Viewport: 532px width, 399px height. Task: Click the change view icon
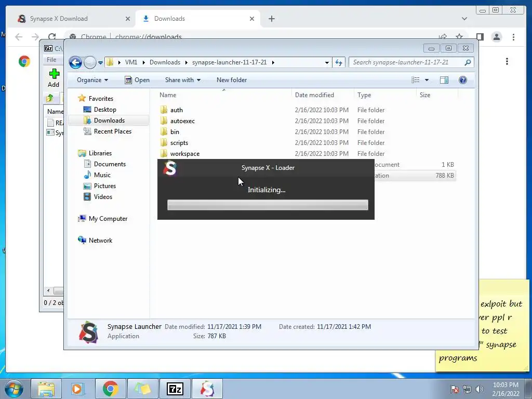coord(416,80)
